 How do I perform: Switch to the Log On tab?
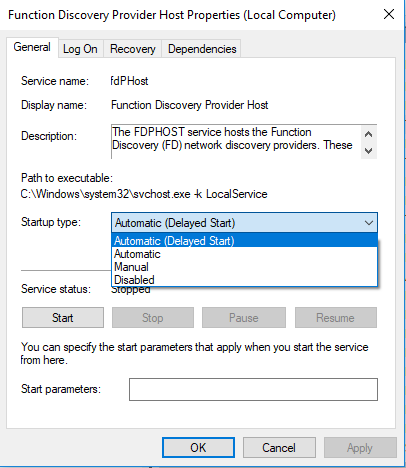click(80, 49)
